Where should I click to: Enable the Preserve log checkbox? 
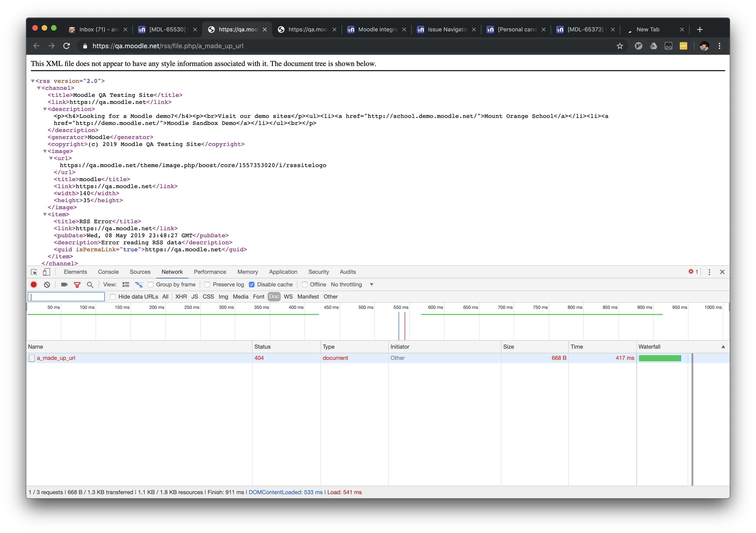(207, 285)
